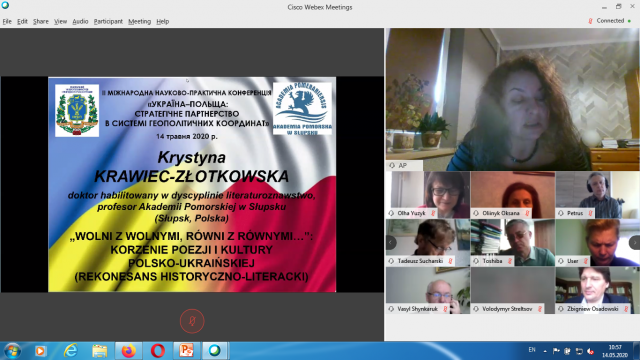Image resolution: width=640 pixels, height=360 pixels.
Task: Click muted mic icon next to Olha Yuzyk
Action: 433,213
